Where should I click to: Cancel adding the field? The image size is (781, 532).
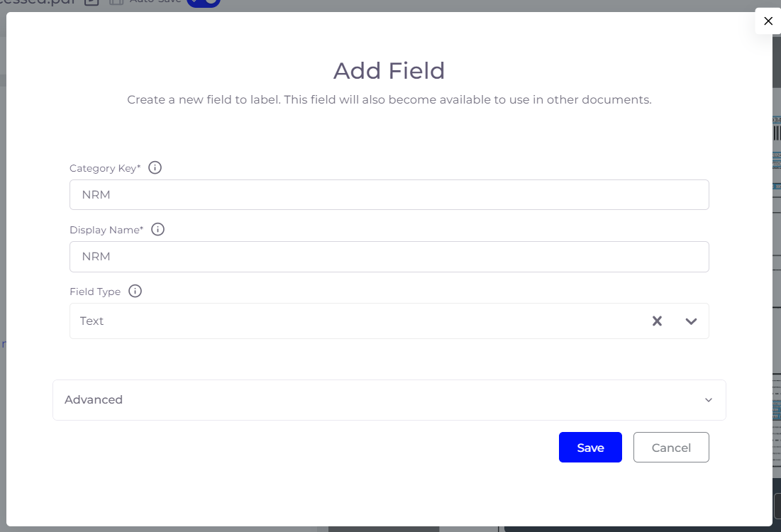pyautogui.click(x=670, y=447)
